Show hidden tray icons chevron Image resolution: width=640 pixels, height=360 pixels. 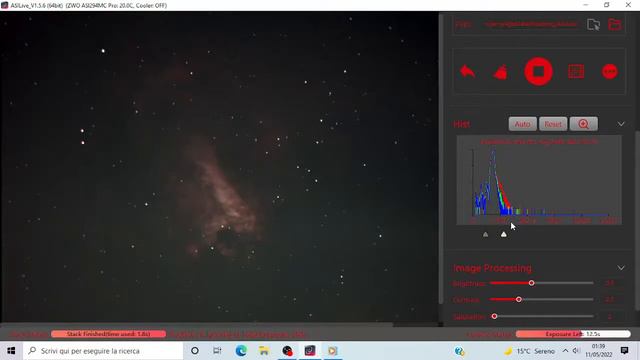[565, 351]
